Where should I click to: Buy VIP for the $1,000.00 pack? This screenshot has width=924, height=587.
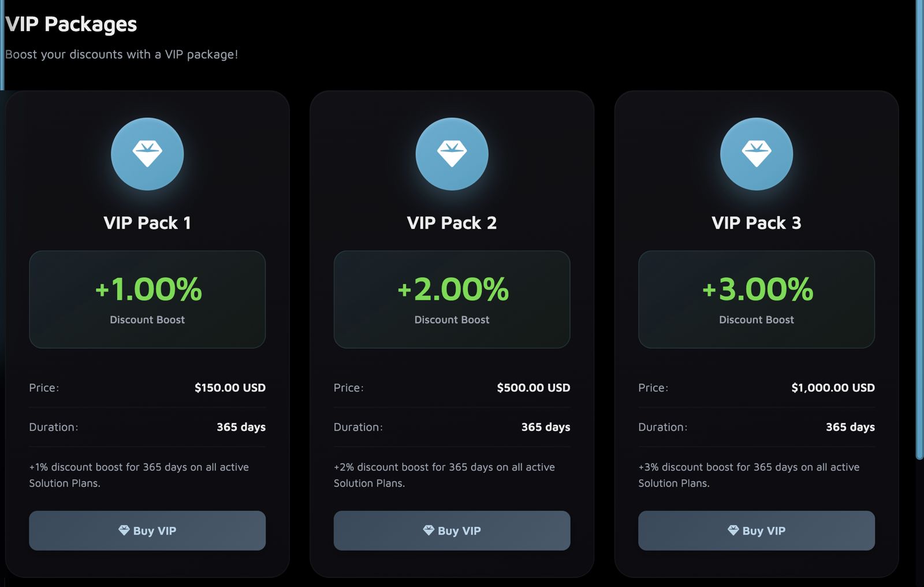(756, 530)
